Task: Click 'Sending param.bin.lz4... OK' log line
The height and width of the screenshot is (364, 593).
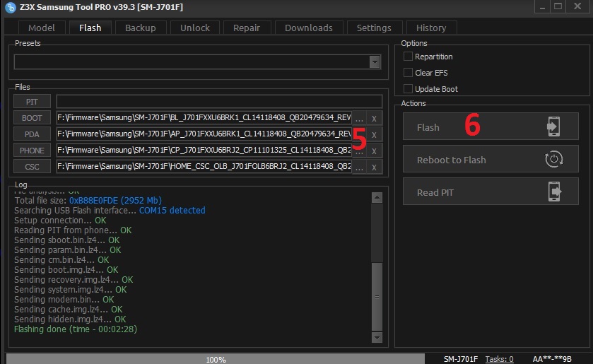Action: [68, 249]
